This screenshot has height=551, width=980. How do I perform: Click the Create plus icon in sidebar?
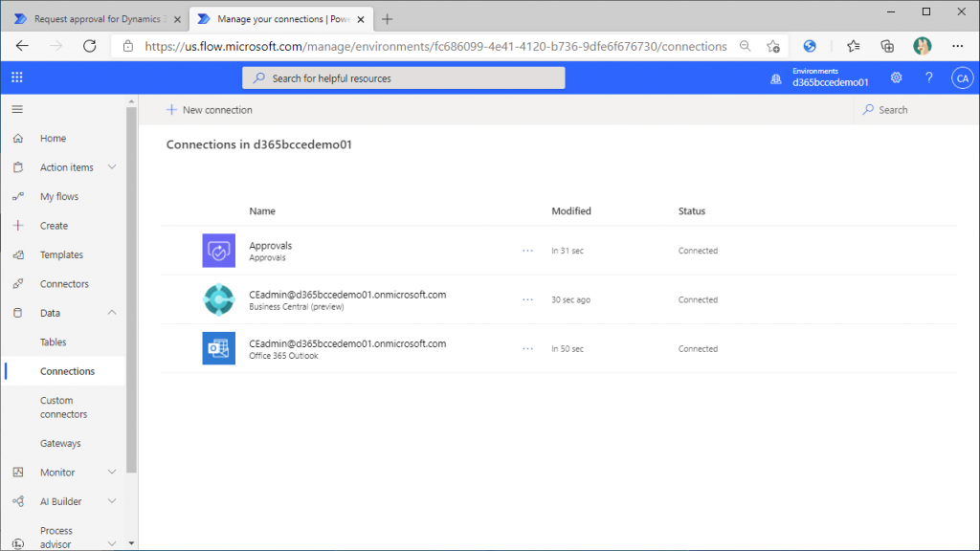point(18,226)
